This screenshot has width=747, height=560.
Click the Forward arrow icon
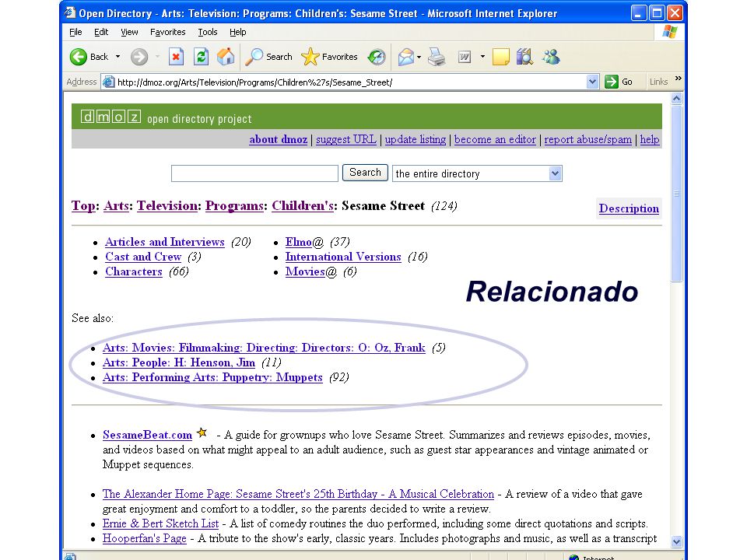[x=139, y=57]
